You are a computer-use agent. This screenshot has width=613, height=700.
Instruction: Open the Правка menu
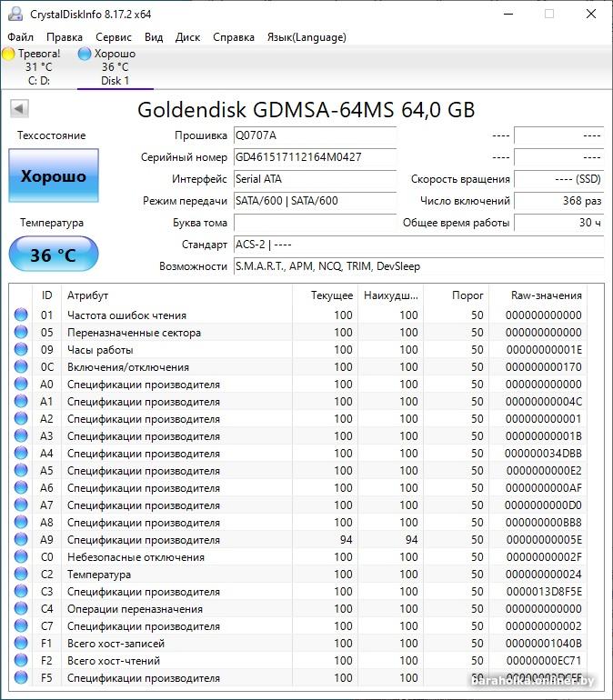pyautogui.click(x=65, y=37)
